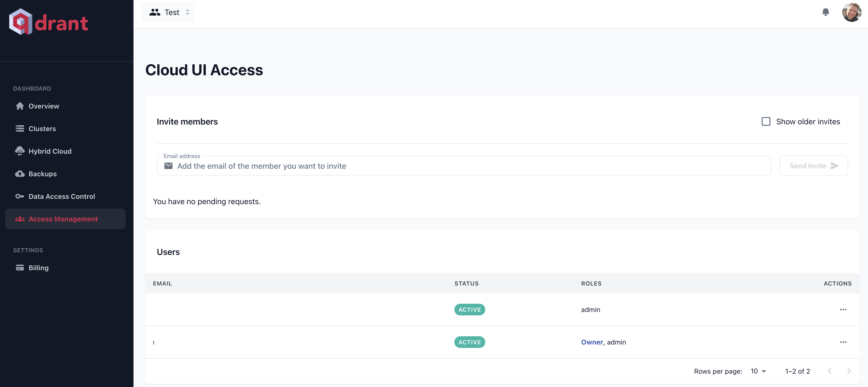868x387 pixels.
Task: Click the Hybrid Cloud icon
Action: (x=20, y=151)
